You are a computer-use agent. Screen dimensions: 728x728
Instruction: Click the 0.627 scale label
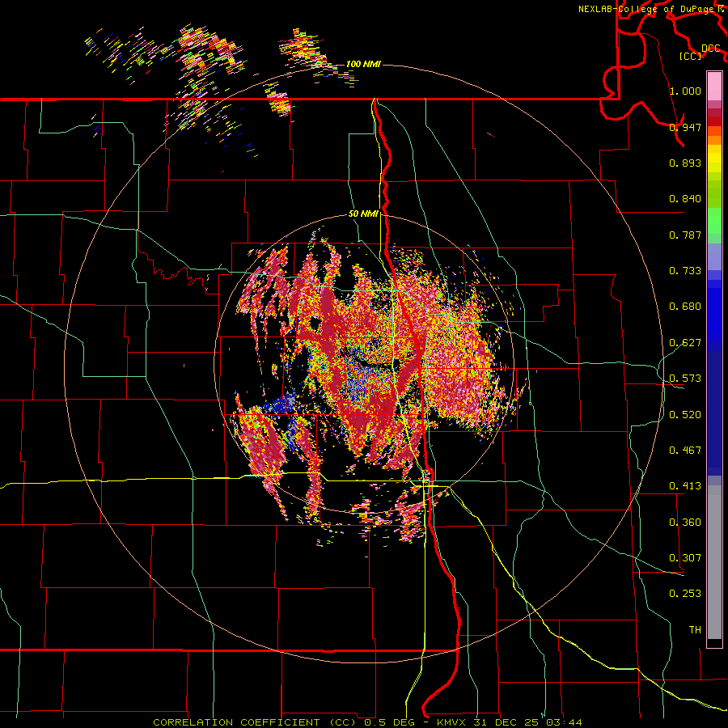[x=685, y=343]
